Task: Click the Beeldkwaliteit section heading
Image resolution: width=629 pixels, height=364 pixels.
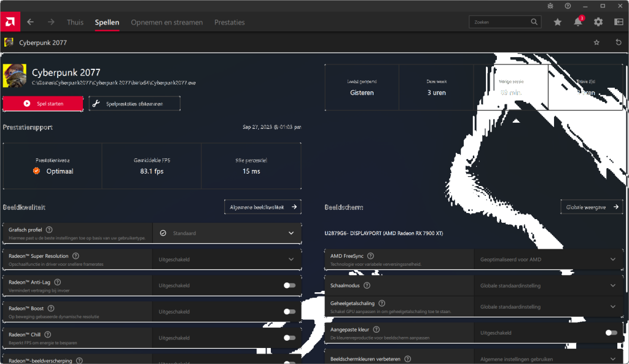Action: pos(24,207)
